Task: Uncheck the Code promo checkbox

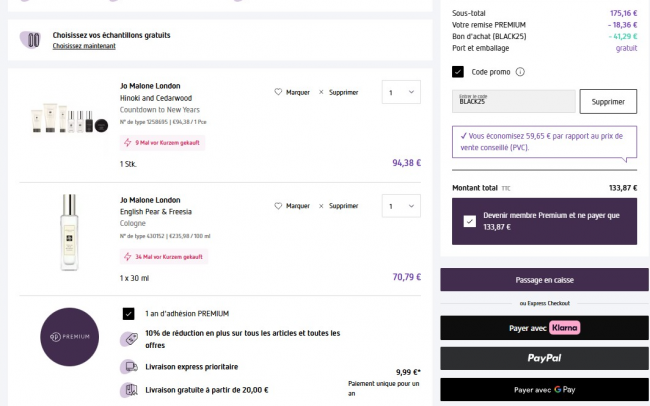Action: click(458, 72)
